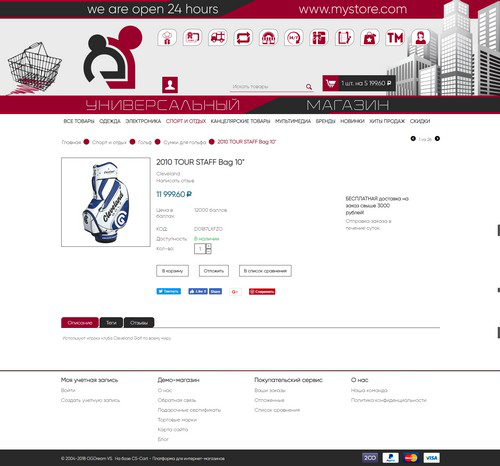Image resolution: width=500 pixels, height=466 pixels.
Task: Open БРЕНДЫ menu
Action: [x=326, y=121]
